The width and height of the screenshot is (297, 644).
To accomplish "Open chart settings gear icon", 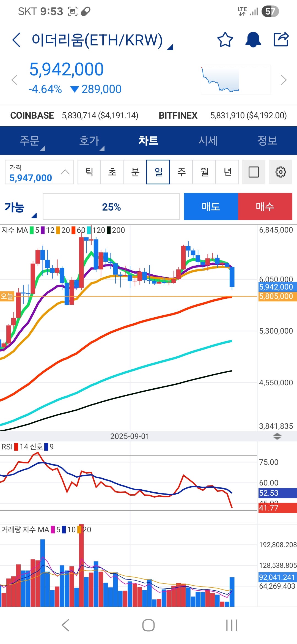I will point(280,172).
